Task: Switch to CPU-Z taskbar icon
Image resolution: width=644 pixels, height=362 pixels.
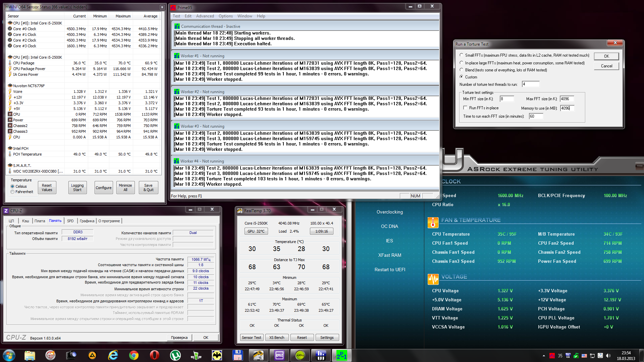Action: pyautogui.click(x=279, y=355)
